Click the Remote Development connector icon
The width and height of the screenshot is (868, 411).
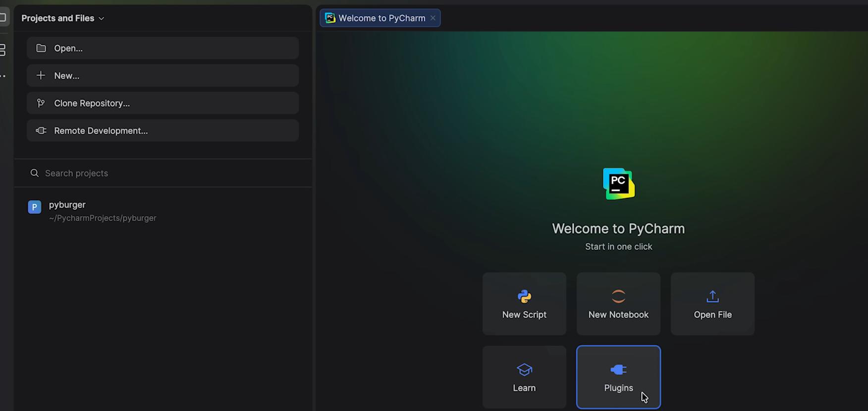[x=41, y=130]
